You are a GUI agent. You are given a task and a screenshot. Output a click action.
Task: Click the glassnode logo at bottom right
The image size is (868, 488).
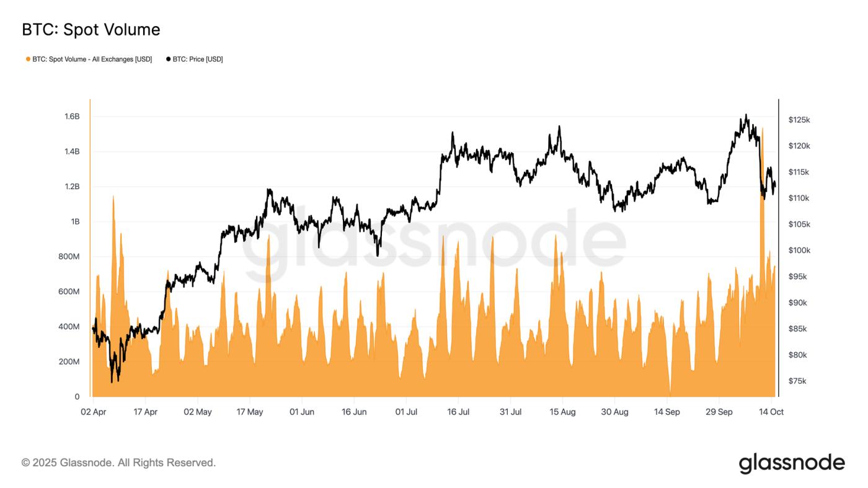tap(791, 463)
